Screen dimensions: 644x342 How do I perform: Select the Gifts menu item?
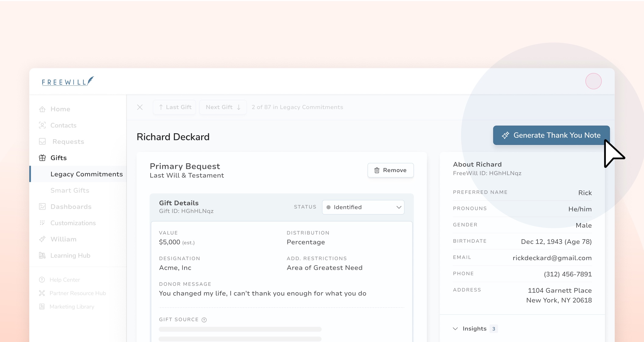59,158
